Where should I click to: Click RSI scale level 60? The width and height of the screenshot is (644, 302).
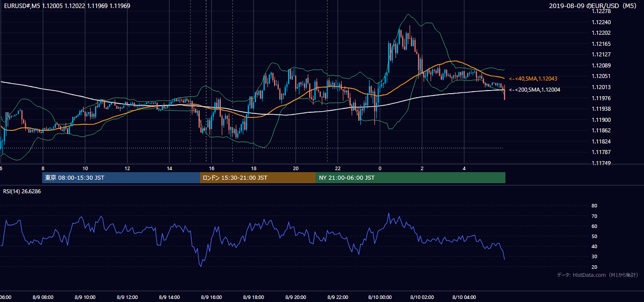594,226
